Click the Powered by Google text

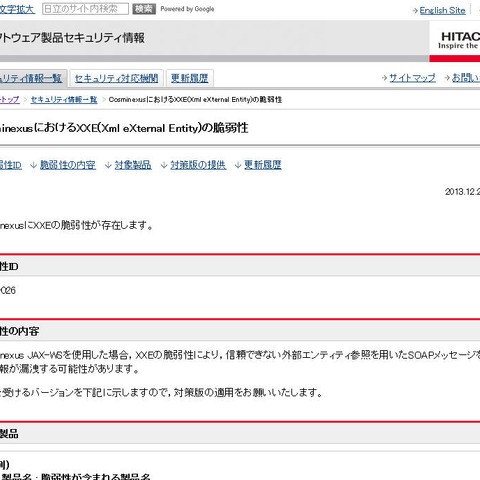pos(187,9)
